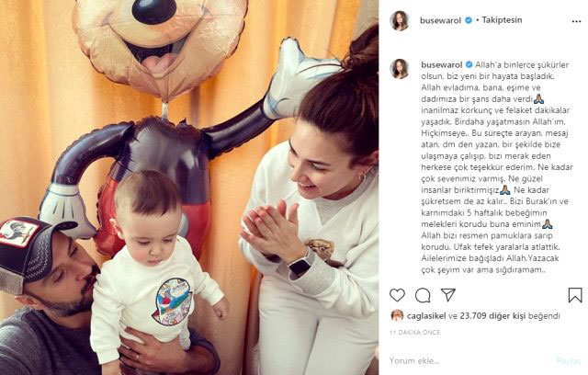Click the family photo of the post
Viewport: 588px width, 375px height.
189,187
